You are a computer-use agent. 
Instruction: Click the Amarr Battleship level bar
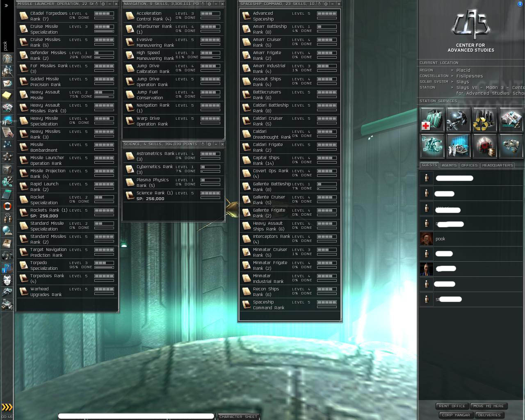click(x=327, y=27)
